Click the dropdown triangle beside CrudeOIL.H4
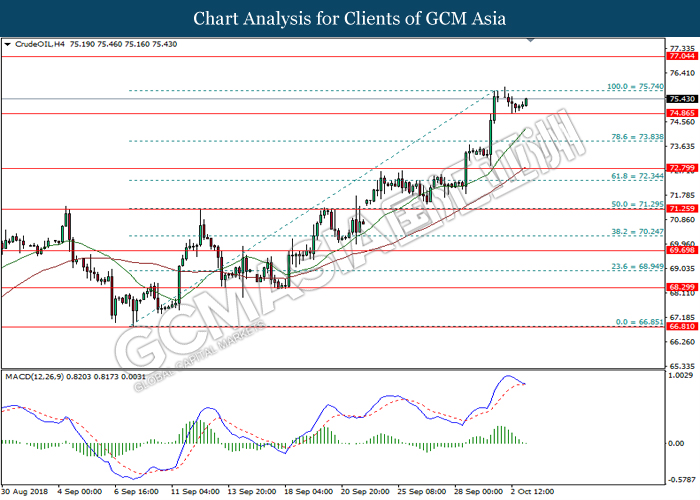Image resolution: width=700 pixels, height=500 pixels. 7,45
